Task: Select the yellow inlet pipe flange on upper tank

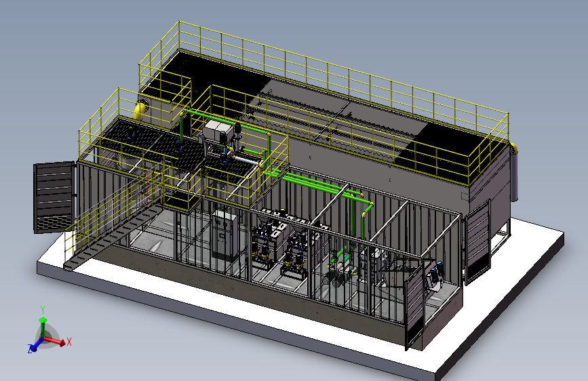Action: click(140, 111)
